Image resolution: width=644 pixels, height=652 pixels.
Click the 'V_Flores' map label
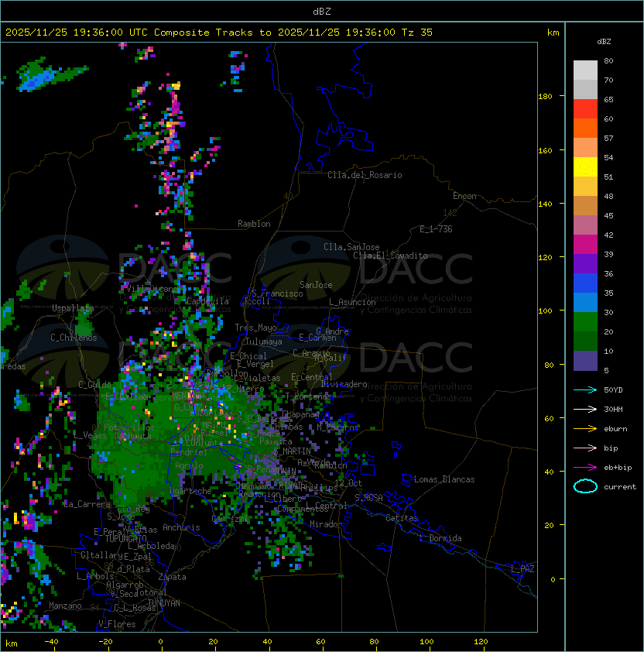tap(117, 624)
